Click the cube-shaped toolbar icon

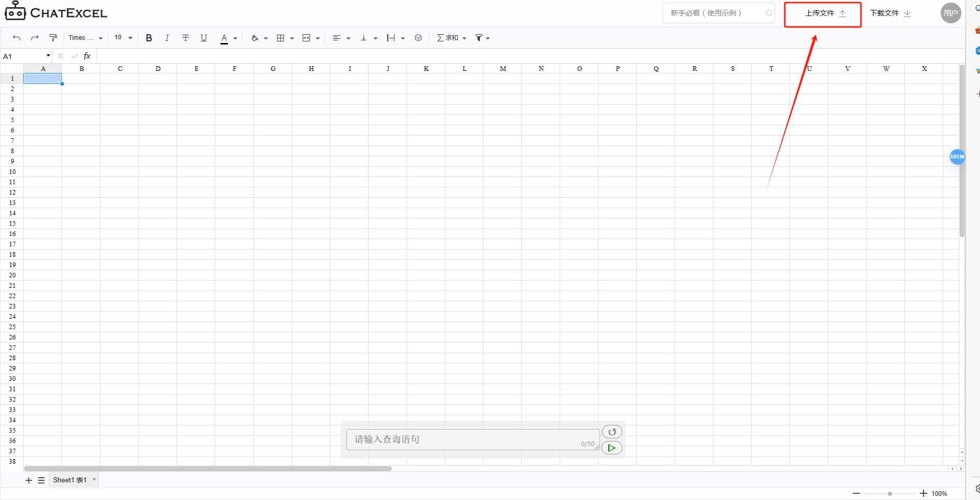tap(418, 38)
